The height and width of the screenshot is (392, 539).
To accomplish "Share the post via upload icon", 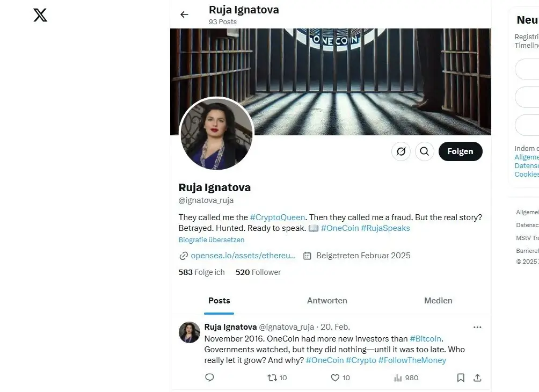I will tap(477, 378).
